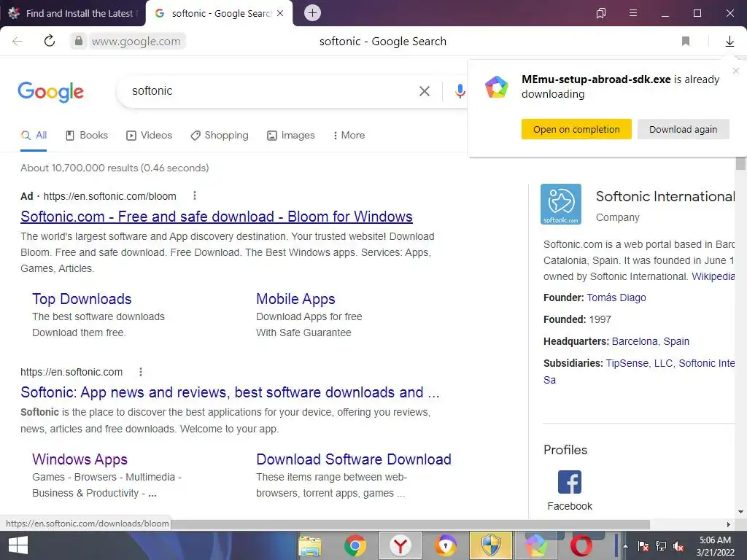Click the muted volume tray icon
The image size is (747, 560).
679,546
